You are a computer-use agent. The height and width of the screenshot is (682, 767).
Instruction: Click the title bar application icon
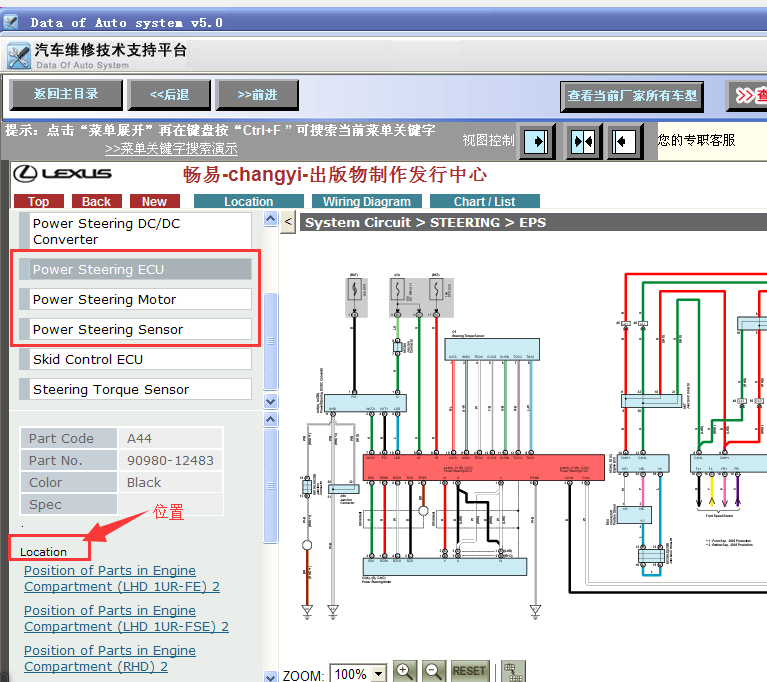tap(10, 23)
